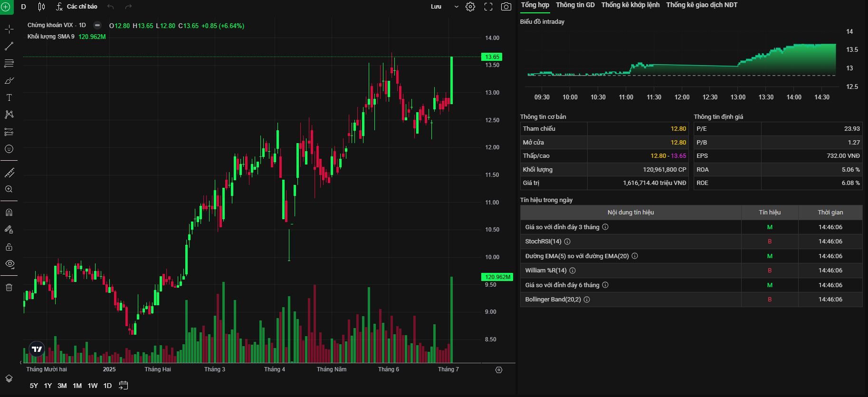Viewport: 868px width, 397px height.
Task: Switch to the Thông tin GD tab
Action: click(x=575, y=5)
